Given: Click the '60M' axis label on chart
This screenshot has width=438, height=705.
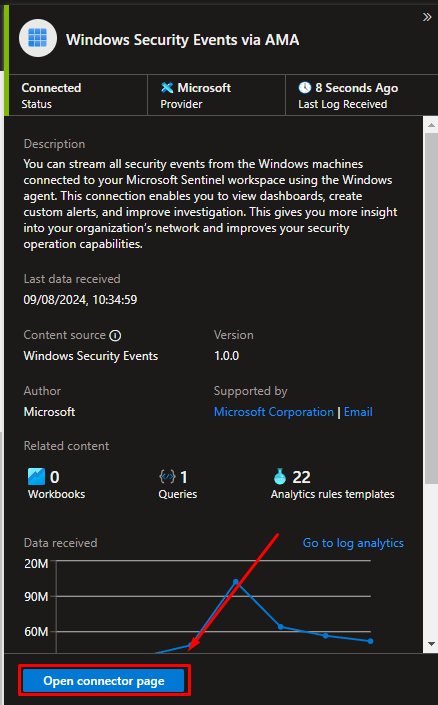Looking at the screenshot, I should (x=36, y=632).
